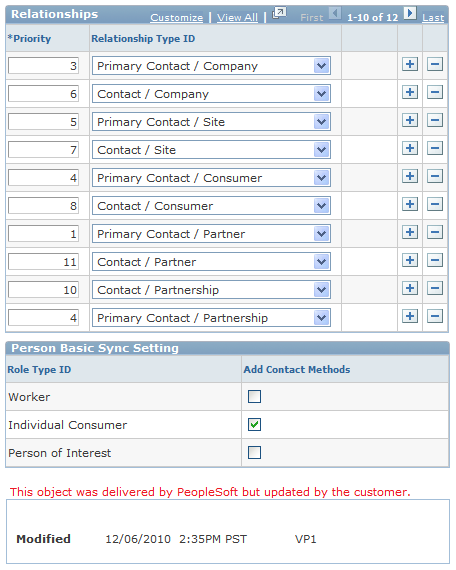Image resolution: width=456 pixels, height=570 pixels.
Task: Delete the Contact / Partnership row
Action: (435, 288)
